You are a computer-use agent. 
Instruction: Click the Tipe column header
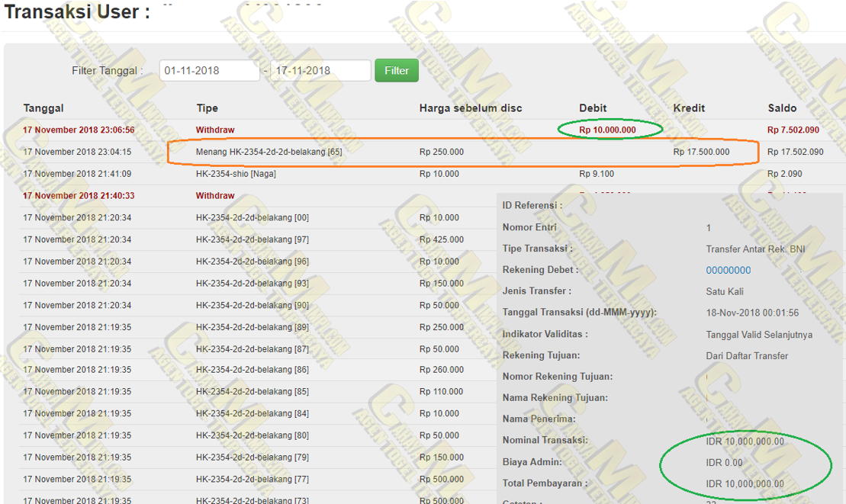[x=207, y=108]
